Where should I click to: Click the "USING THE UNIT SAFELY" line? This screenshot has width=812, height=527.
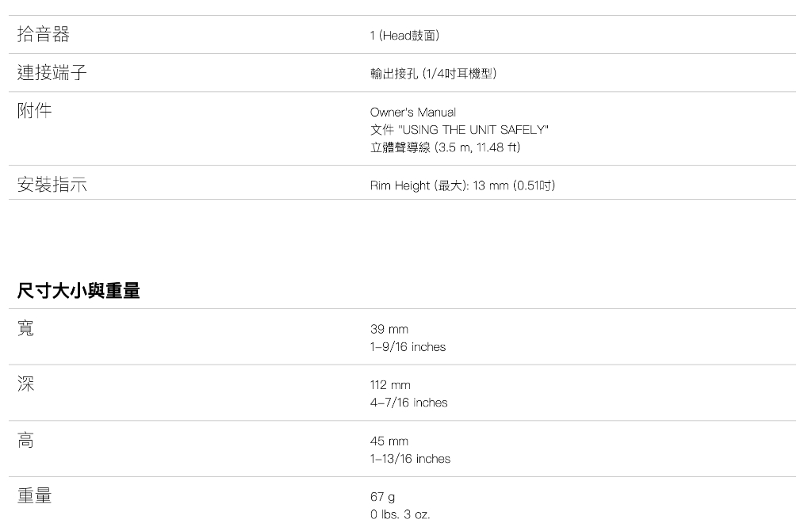point(459,130)
